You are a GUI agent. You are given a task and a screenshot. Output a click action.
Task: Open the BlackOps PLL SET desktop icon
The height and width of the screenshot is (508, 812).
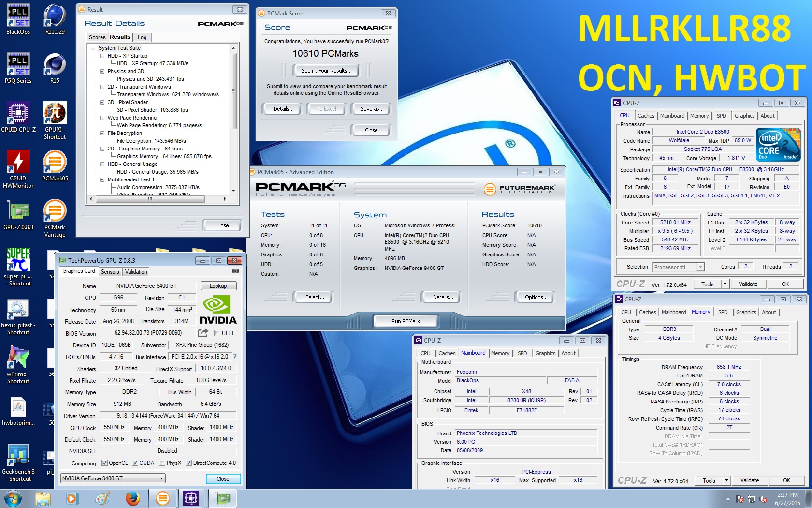coord(18,20)
